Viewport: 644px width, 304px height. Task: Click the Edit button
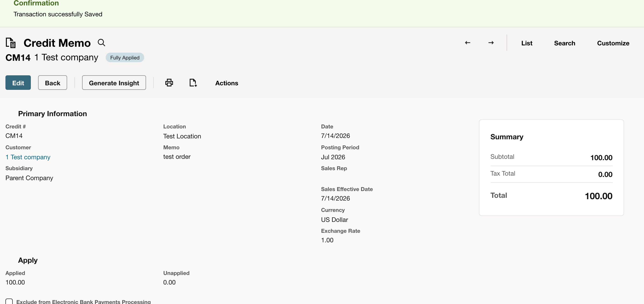pyautogui.click(x=18, y=83)
